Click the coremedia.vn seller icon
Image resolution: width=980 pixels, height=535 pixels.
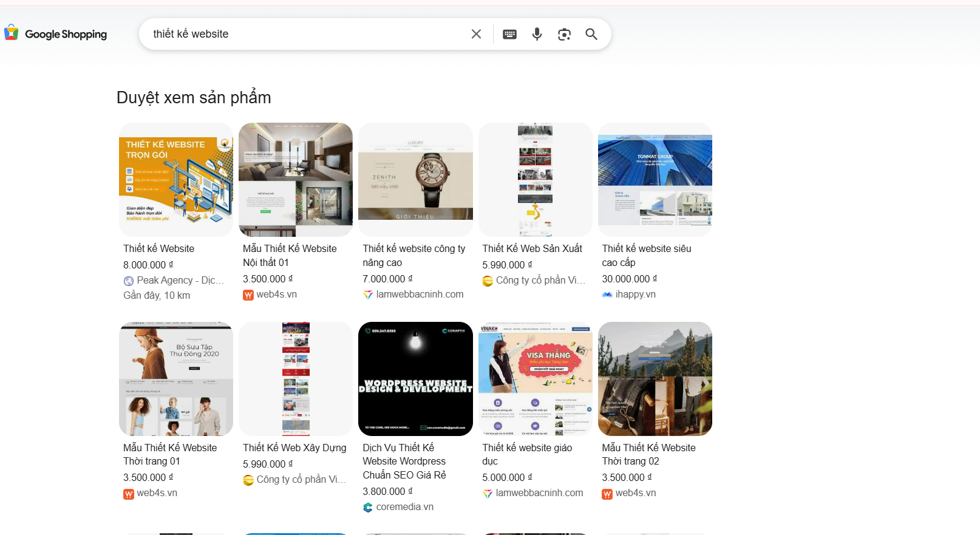368,507
